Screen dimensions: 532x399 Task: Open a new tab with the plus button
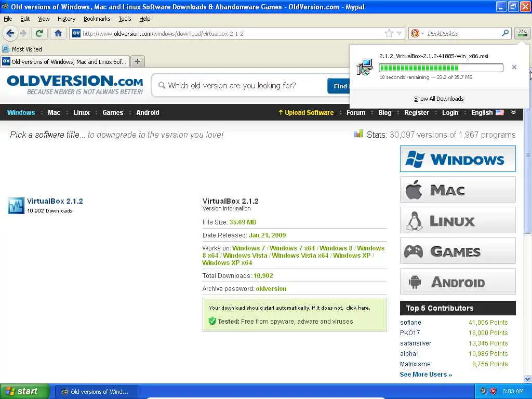coord(137,61)
